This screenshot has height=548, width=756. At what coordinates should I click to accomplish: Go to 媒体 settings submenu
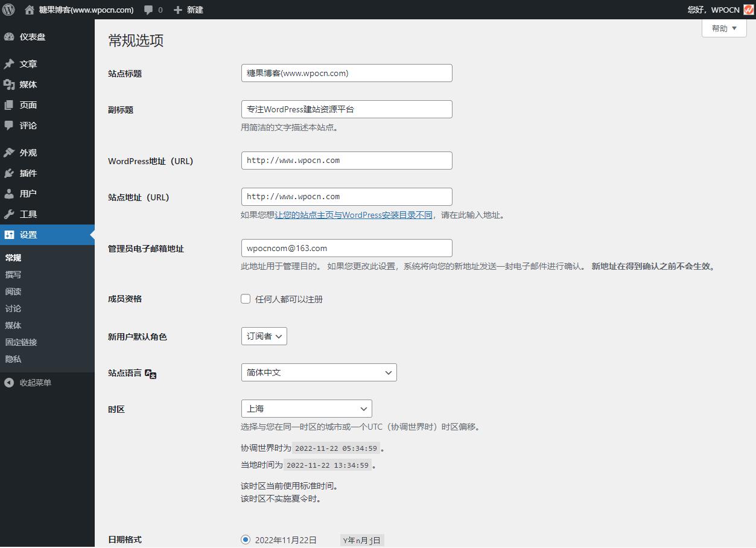(13, 325)
